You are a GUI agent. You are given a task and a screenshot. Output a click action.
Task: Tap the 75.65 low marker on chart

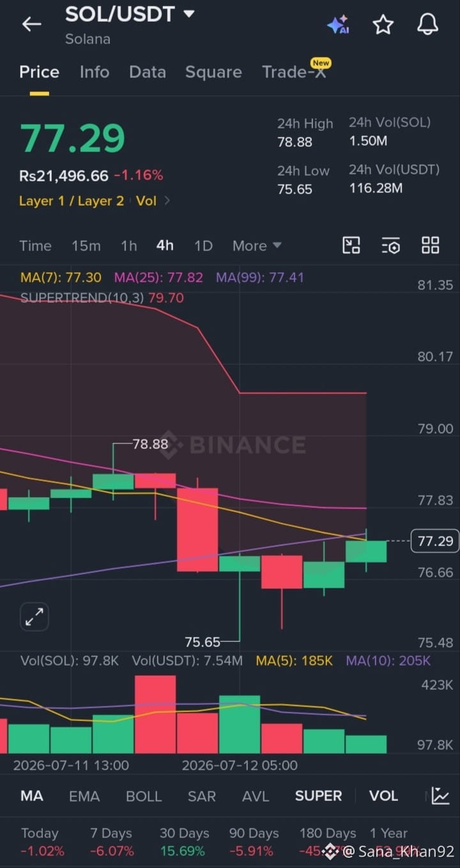(203, 642)
